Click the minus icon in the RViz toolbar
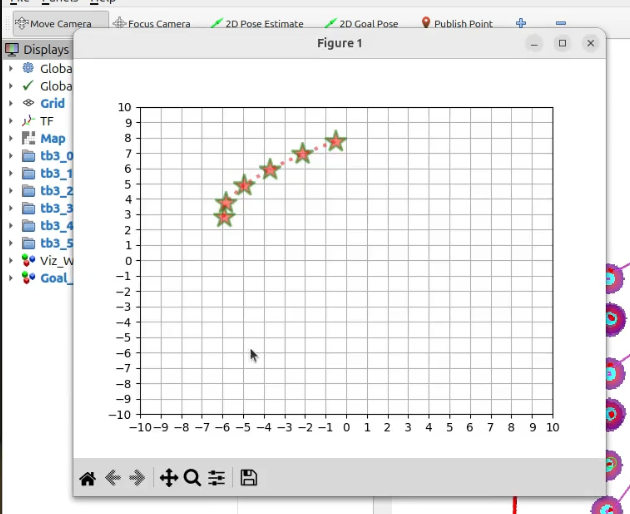The height and width of the screenshot is (514, 630). point(560,23)
